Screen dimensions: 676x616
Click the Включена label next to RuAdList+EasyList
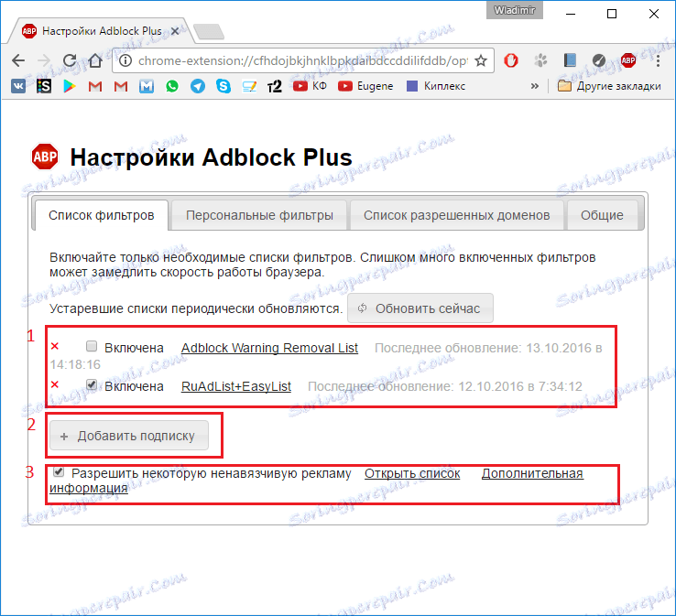click(134, 386)
